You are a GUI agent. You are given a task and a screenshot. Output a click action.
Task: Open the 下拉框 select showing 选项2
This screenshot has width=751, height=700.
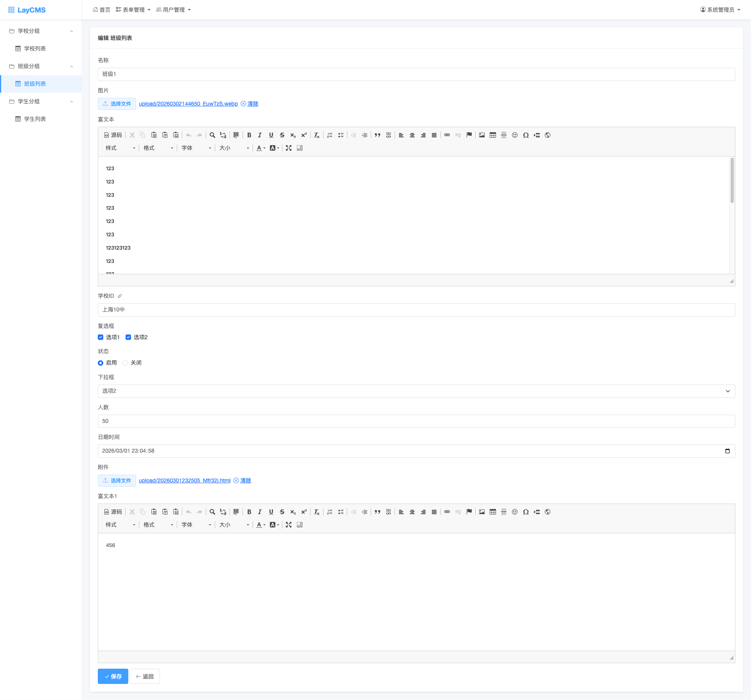point(416,391)
